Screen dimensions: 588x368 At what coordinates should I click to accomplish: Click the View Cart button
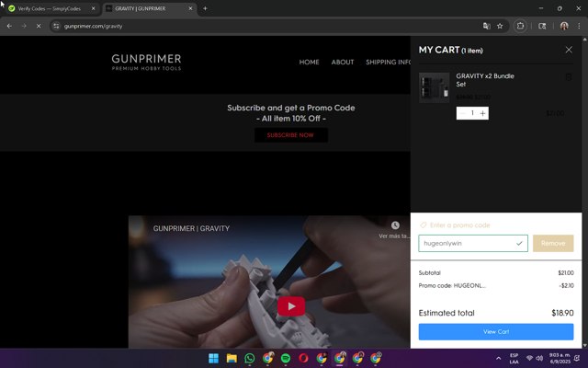click(x=496, y=331)
